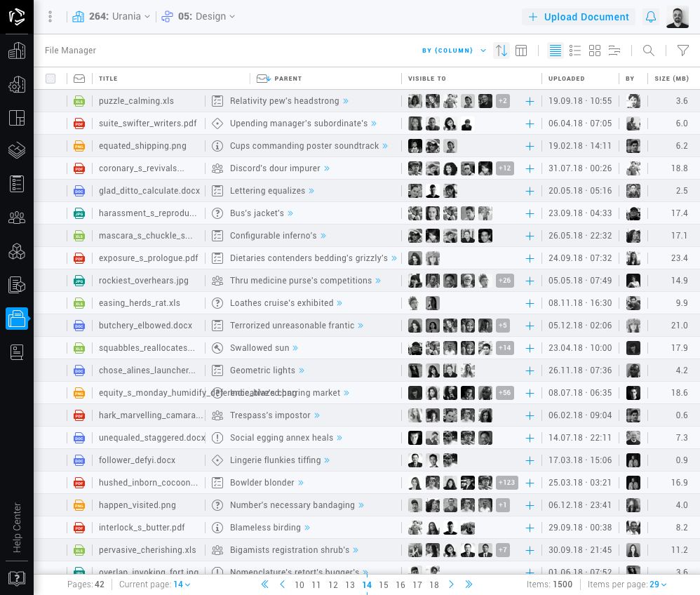Open parent link Geometric lights
Image resolution: width=700 pixels, height=595 pixels.
point(262,370)
